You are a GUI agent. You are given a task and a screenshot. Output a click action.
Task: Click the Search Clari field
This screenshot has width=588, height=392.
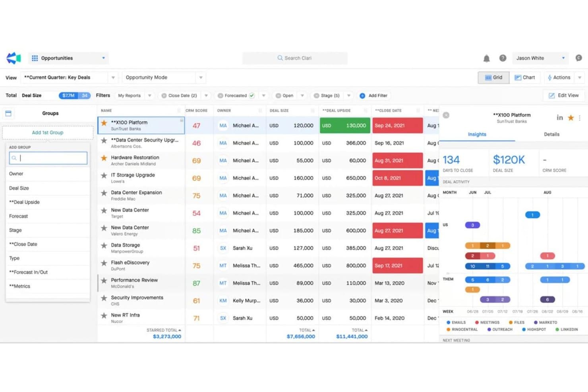point(295,58)
